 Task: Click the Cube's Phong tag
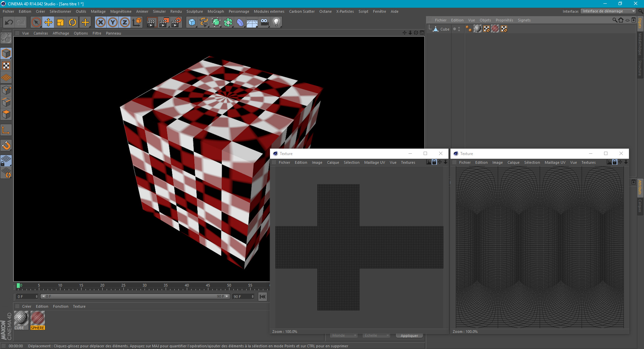469,29
